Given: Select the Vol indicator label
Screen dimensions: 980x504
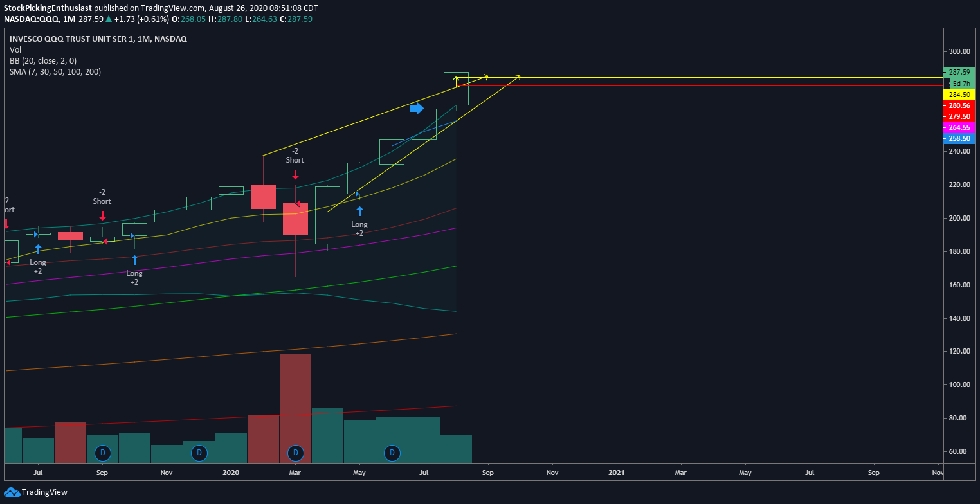Looking at the screenshot, I should pyautogui.click(x=15, y=50).
